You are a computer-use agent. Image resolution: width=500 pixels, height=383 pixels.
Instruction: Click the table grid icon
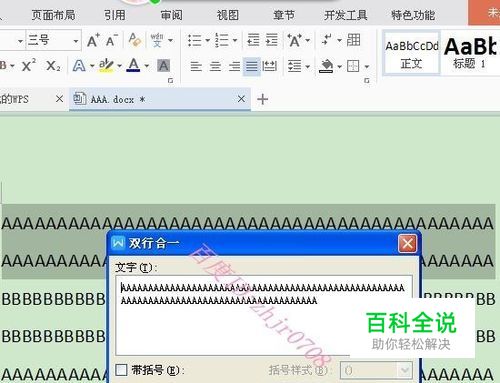click(353, 40)
